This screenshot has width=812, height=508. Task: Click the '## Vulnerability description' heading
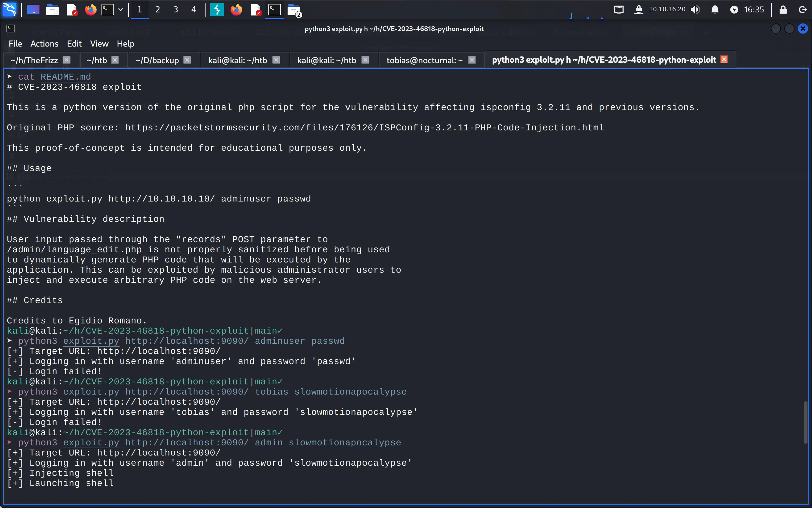coord(85,219)
